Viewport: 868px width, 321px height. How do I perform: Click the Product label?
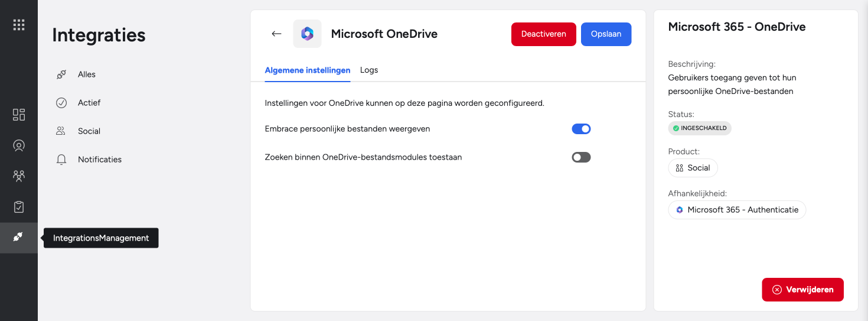[x=684, y=151]
